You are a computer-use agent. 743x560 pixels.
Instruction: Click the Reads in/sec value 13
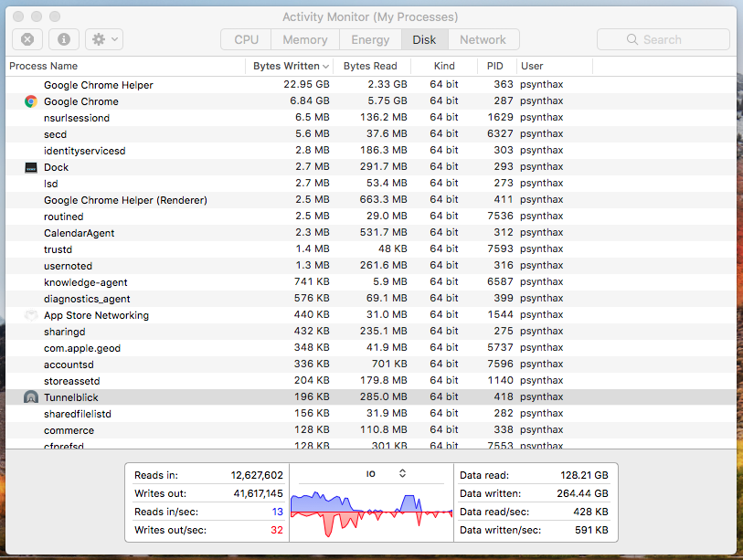point(277,512)
